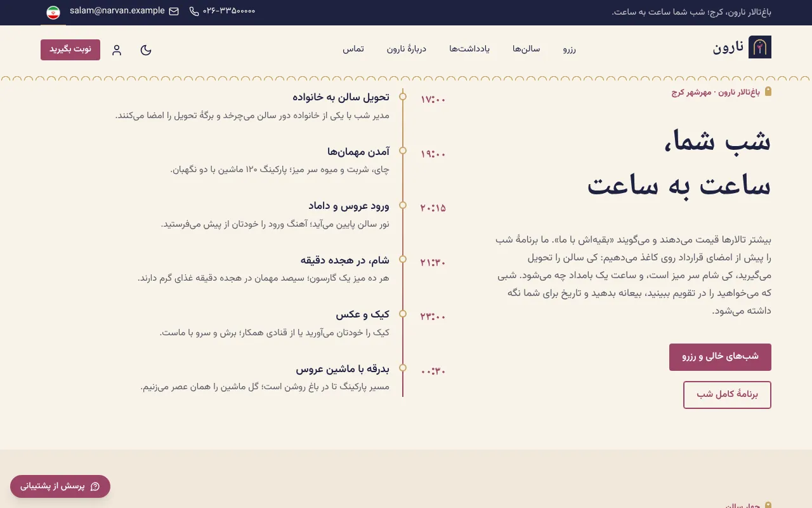Click the ۰۲۶-۳۳۵۰۰۰۰۰ phone number
The width and height of the screenshot is (812, 508).
[229, 11]
